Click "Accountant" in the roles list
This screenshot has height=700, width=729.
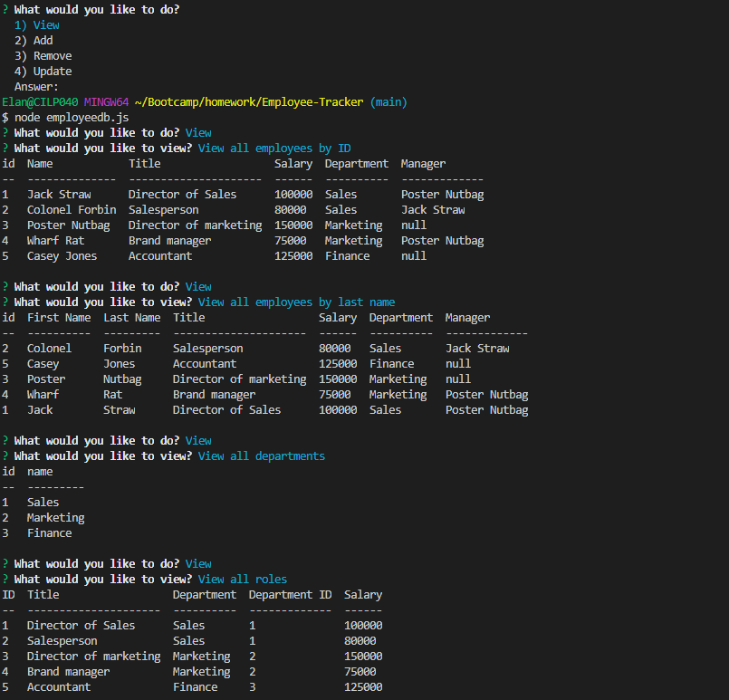click(58, 686)
